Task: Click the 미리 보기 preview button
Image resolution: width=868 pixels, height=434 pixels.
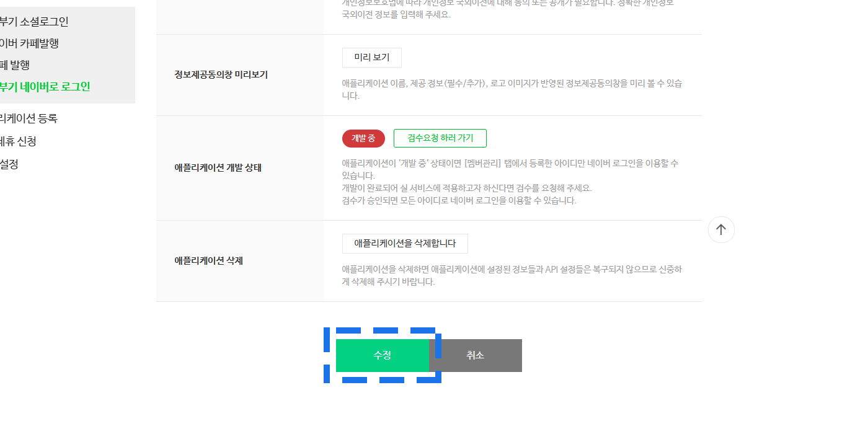Action: [371, 58]
